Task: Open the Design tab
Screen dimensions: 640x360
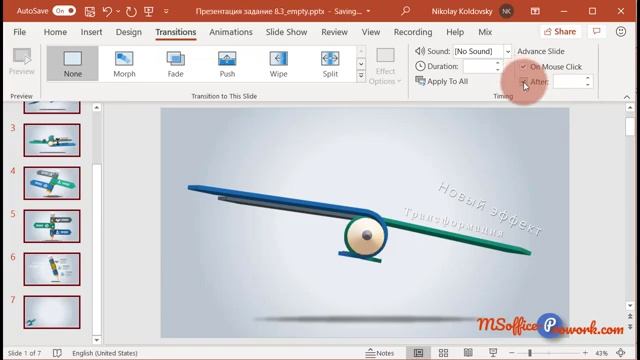Action: click(129, 32)
